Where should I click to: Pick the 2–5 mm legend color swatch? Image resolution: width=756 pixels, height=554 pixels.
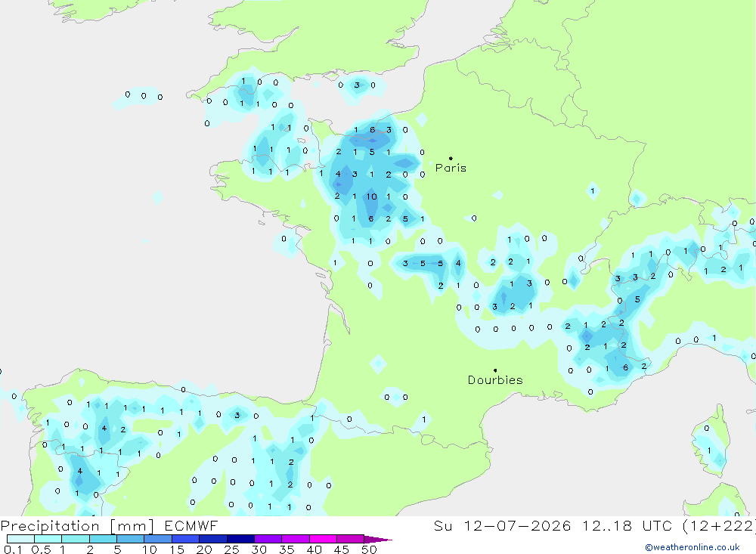tap(103, 539)
